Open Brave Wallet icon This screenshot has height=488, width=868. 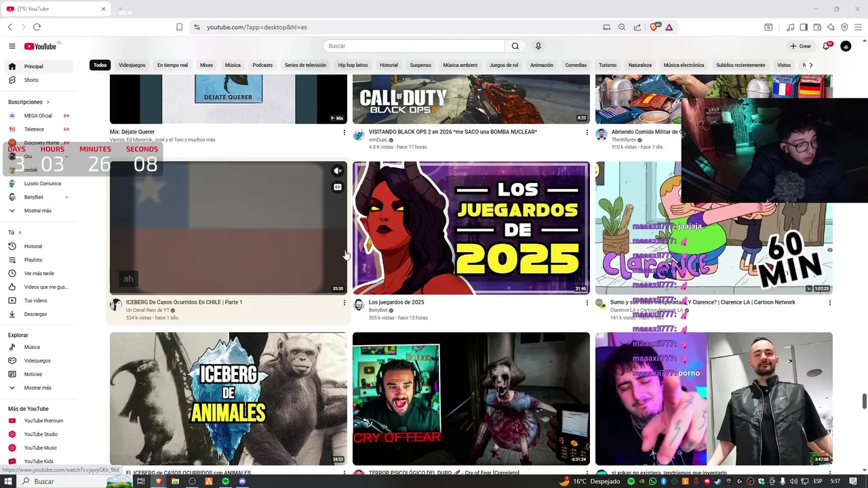click(x=817, y=27)
